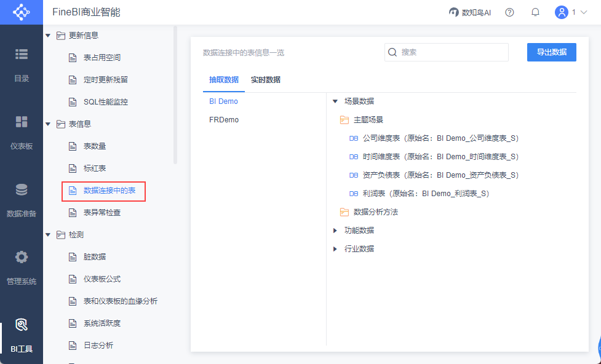Open the 数据准备 data preparation section
Image resolution: width=601 pixels, height=364 pixels.
point(22,200)
